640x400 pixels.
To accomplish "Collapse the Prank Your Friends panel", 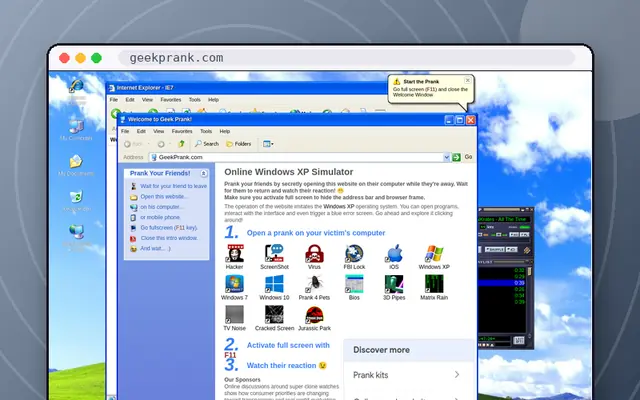I will point(204,173).
